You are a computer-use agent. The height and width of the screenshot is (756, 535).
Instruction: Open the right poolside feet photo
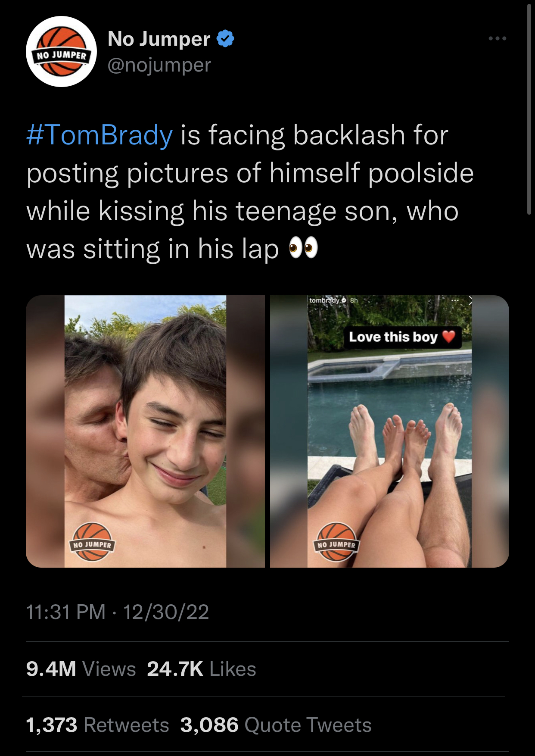[x=389, y=431]
